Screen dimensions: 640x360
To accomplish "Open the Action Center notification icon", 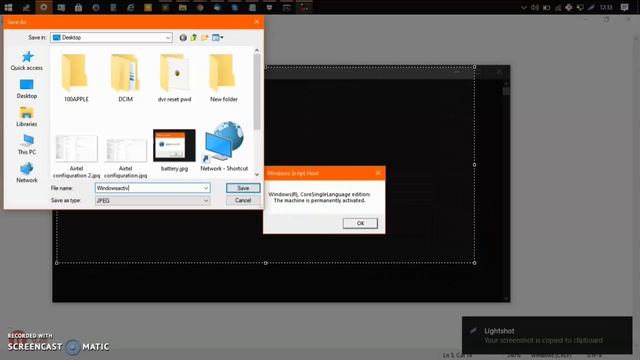I will (624, 7).
